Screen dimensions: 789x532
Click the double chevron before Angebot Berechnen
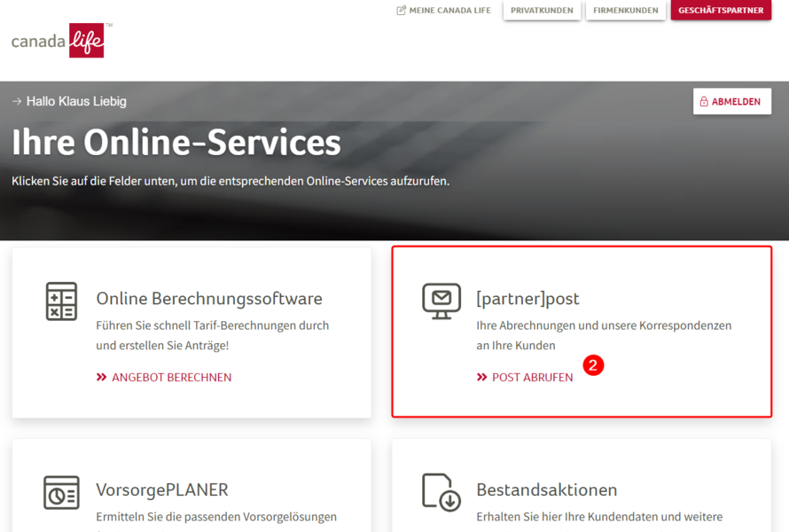[101, 377]
